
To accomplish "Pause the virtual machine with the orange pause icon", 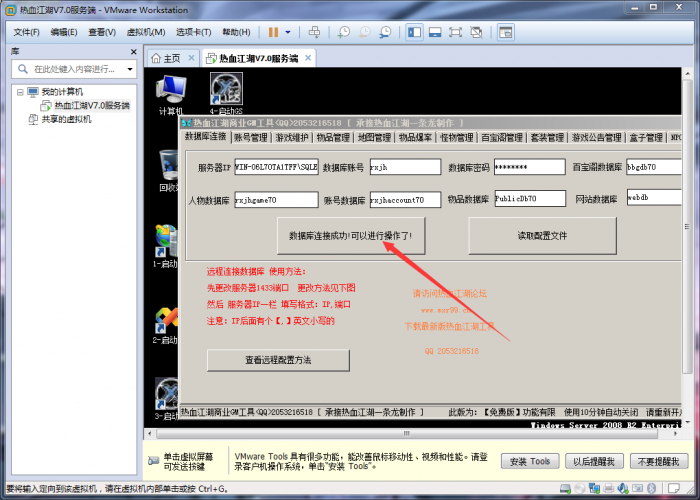I will point(273,32).
